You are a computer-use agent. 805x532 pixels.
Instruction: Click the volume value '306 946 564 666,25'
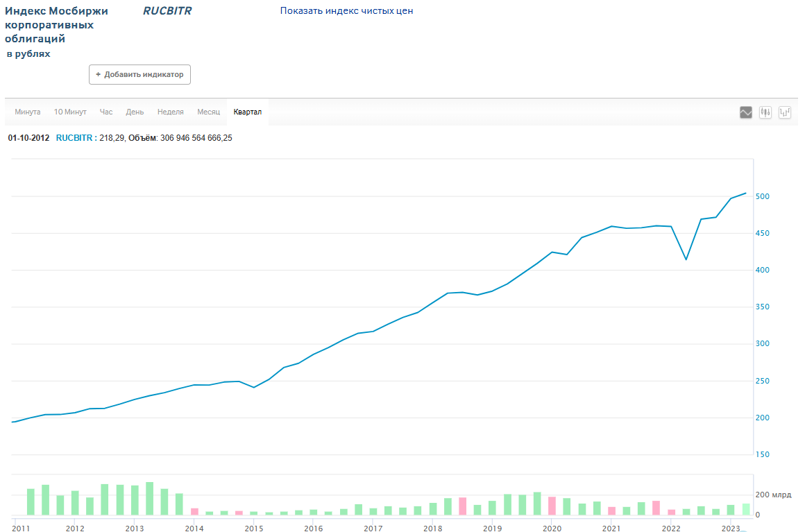(196, 138)
